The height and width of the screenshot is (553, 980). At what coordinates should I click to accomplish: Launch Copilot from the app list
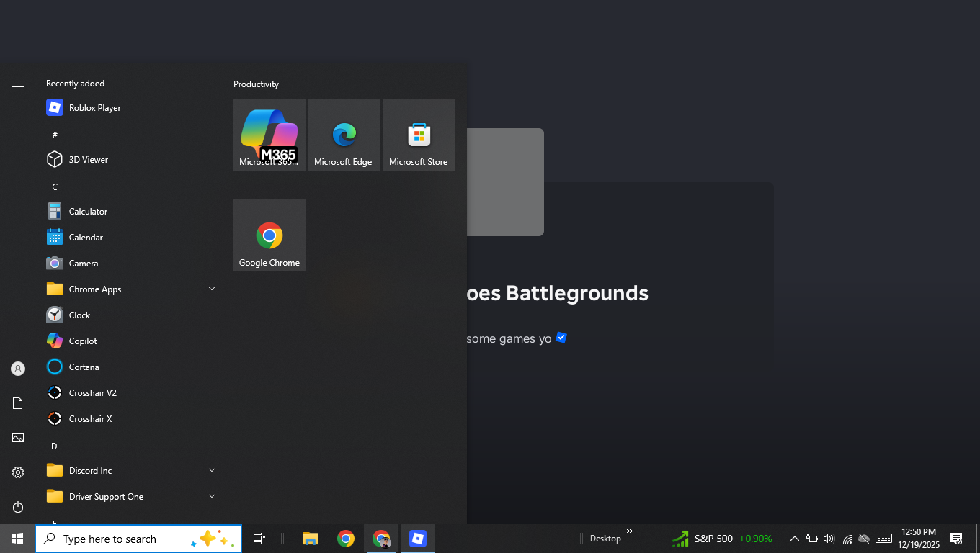(x=130, y=341)
